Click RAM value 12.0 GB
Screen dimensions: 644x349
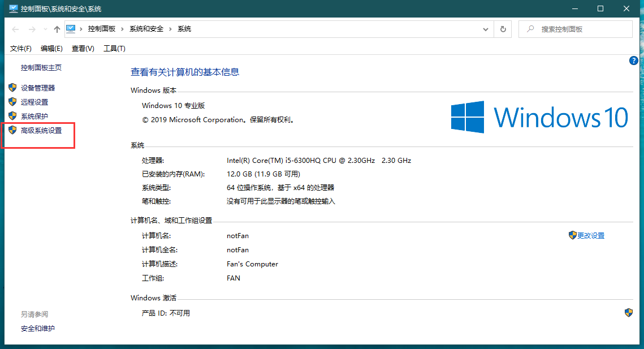(263, 174)
